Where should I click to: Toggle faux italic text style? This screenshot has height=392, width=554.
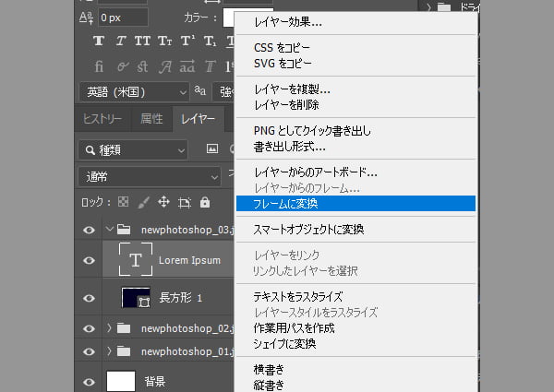[122, 42]
